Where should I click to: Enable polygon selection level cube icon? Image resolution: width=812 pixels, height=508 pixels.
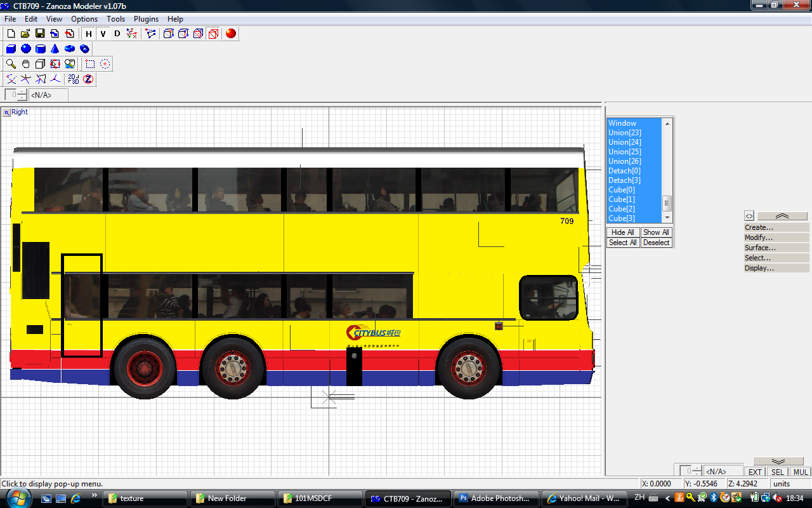coord(183,34)
